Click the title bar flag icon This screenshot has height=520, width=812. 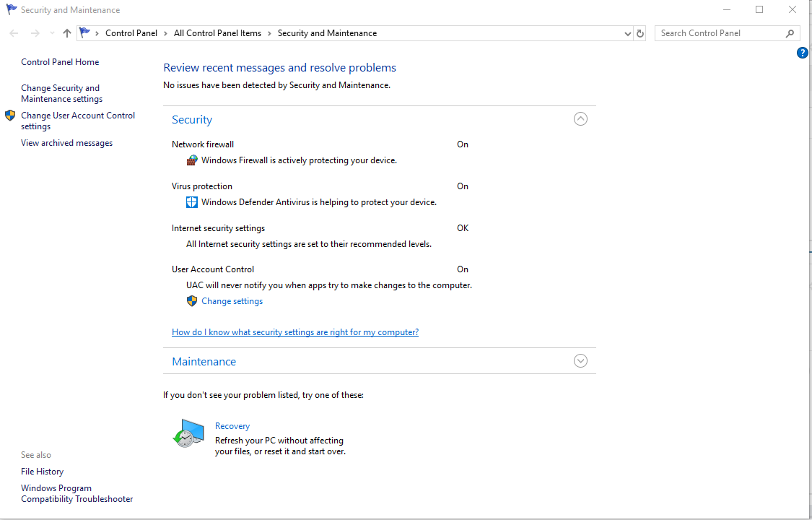click(x=12, y=9)
